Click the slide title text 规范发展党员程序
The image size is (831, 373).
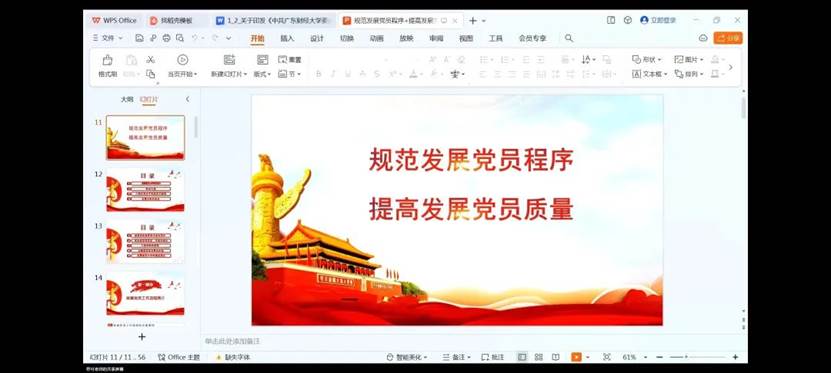coord(471,161)
